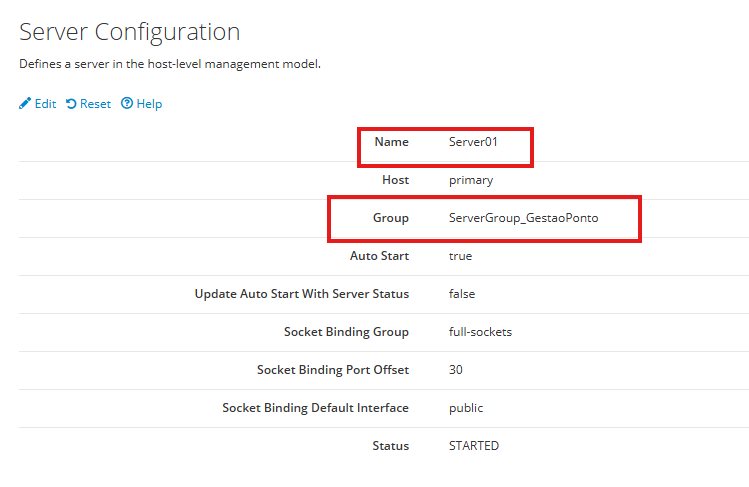Click the false value for Update Auto Start
The width and height of the screenshot is (749, 487).
click(x=462, y=294)
